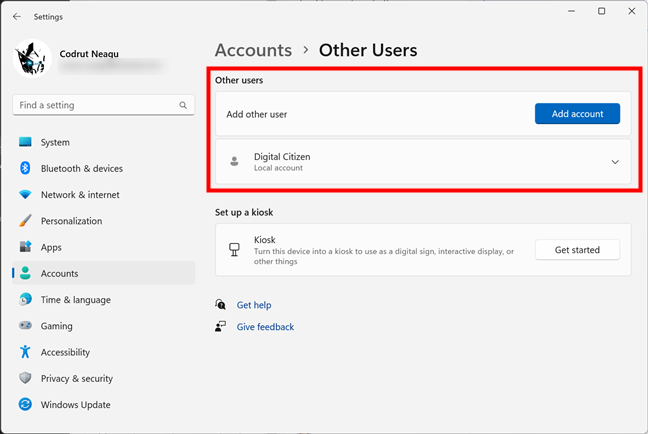Click the System monitor icon
The width and height of the screenshot is (648, 434).
point(25,142)
